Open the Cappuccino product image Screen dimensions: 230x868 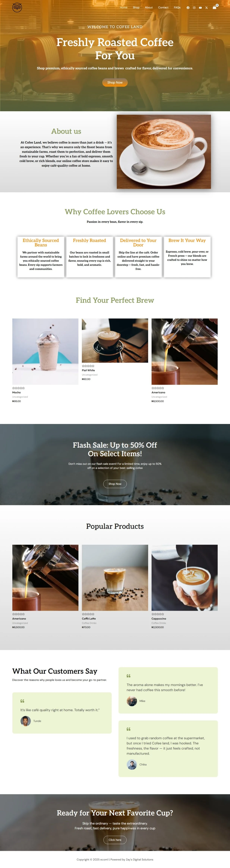[x=185, y=577]
